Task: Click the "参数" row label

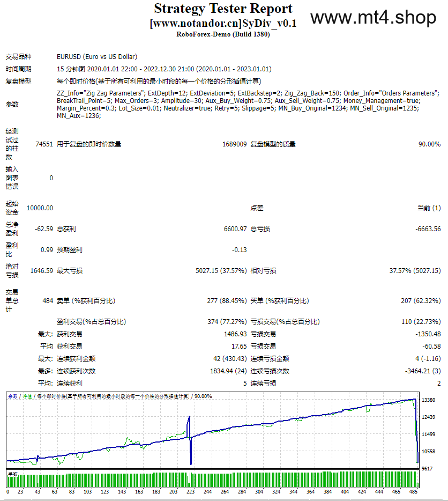Action: (x=12, y=105)
